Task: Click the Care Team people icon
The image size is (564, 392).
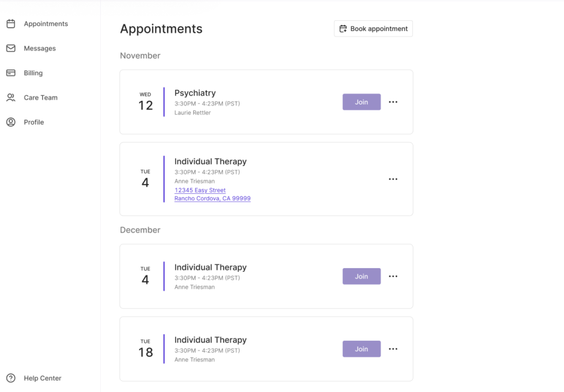Action: [x=10, y=97]
